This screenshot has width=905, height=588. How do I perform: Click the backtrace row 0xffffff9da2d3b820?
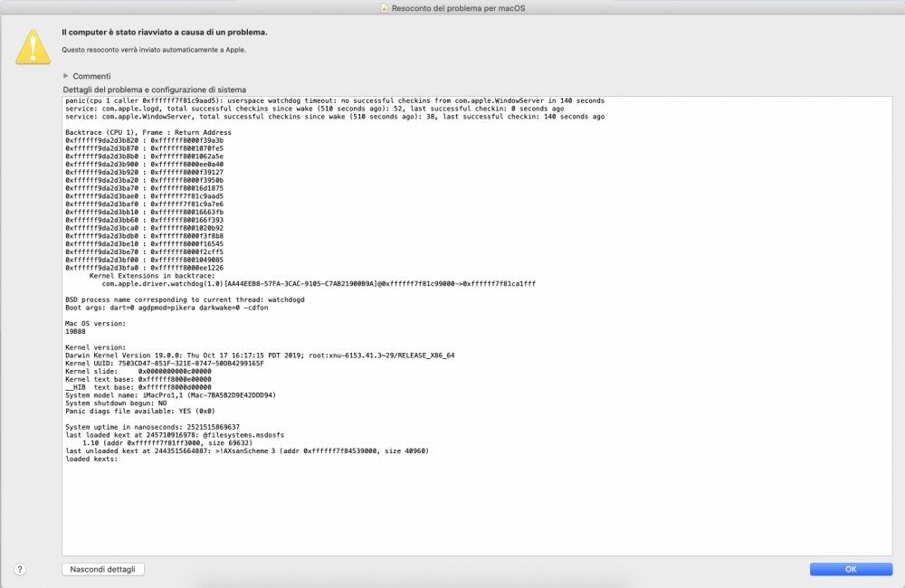(x=144, y=140)
